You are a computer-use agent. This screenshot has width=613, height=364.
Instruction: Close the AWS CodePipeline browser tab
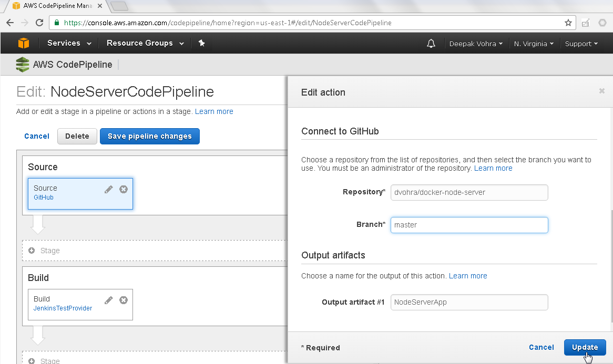point(100,6)
